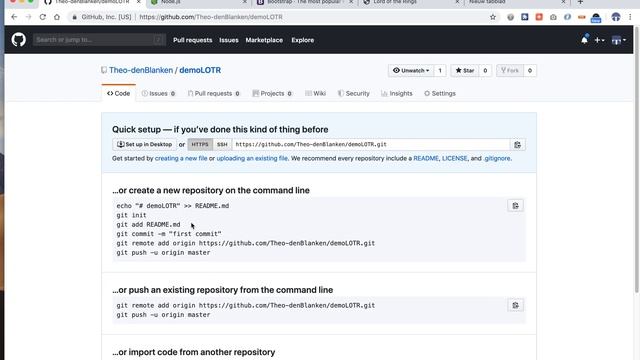Open the LICENSE link
This screenshot has height=360, width=640.
[x=455, y=158]
